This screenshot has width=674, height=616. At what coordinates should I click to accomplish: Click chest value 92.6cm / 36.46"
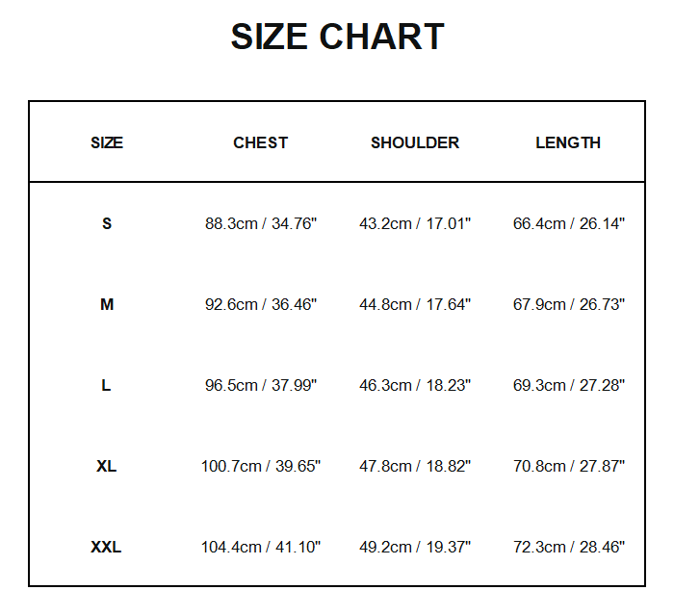click(261, 304)
